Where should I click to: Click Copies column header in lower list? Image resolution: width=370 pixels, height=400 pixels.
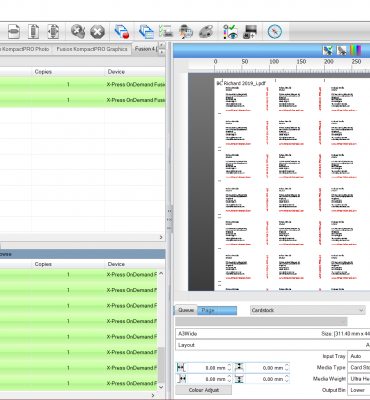pyautogui.click(x=68, y=264)
